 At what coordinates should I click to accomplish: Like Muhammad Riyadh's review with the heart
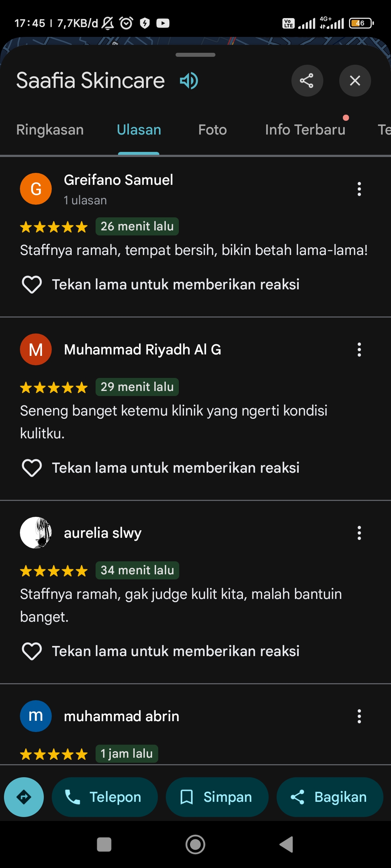[x=32, y=468]
